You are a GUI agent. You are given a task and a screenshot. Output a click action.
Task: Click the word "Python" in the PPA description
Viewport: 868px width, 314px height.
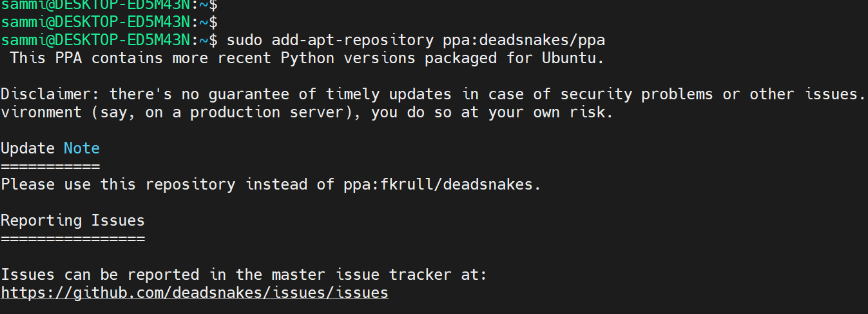307,58
